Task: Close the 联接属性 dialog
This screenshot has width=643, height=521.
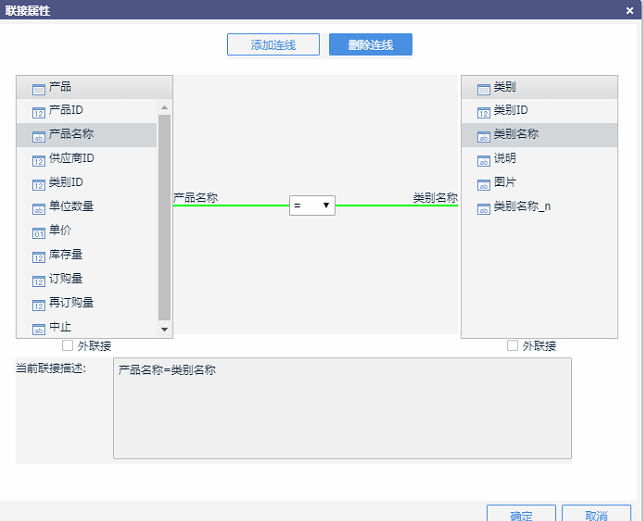Action: 630,11
